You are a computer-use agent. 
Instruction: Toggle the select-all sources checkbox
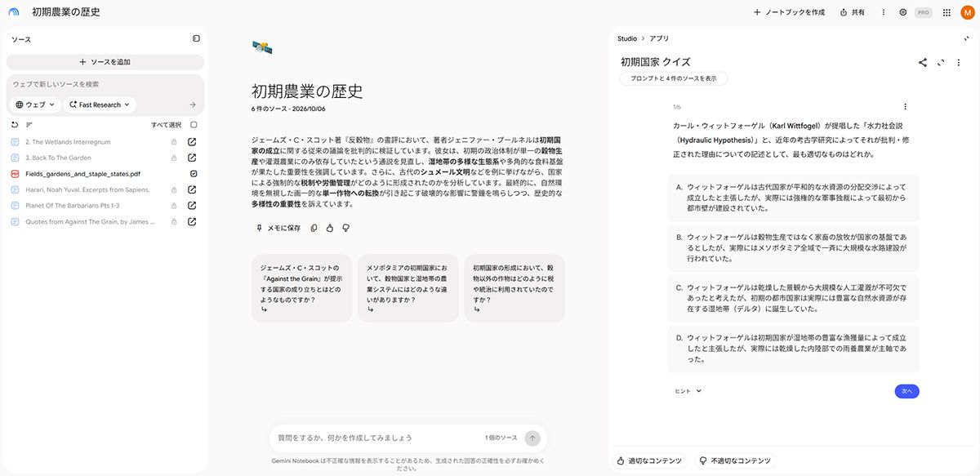194,125
